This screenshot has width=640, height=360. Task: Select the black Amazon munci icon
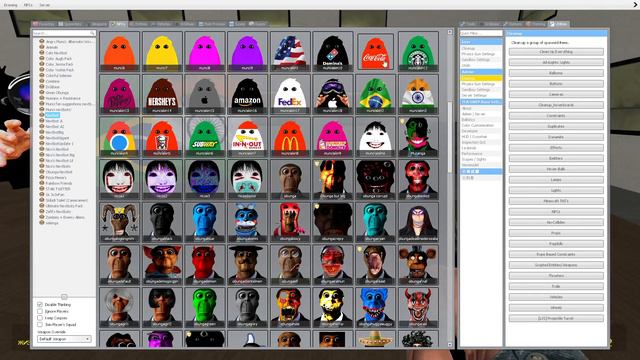tap(247, 94)
